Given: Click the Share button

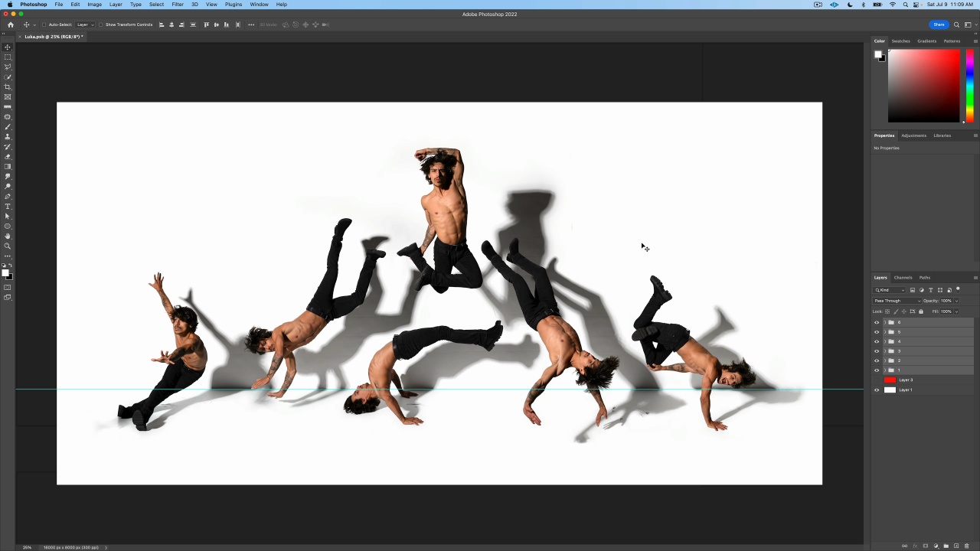Looking at the screenshot, I should coord(939,24).
